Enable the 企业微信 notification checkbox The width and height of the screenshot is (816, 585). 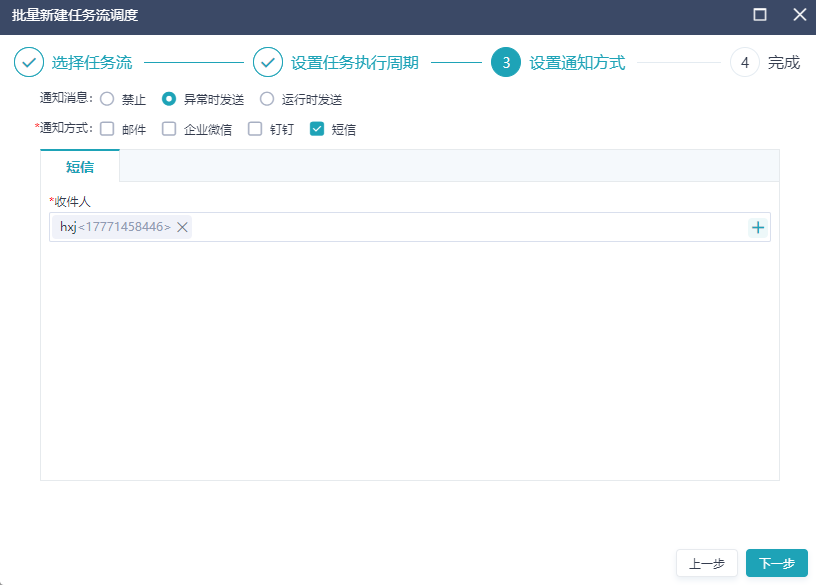[x=169, y=128]
